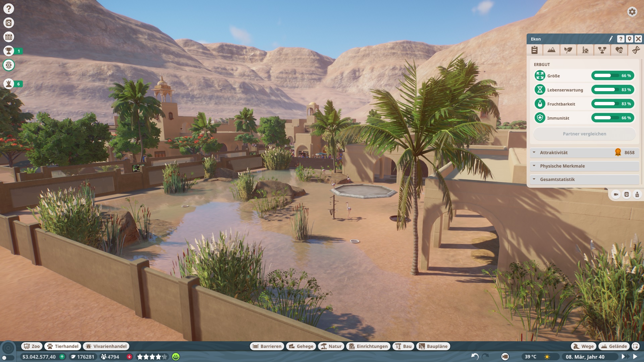Undo the last action
Viewport: 644px width, 362px height.
(x=475, y=357)
